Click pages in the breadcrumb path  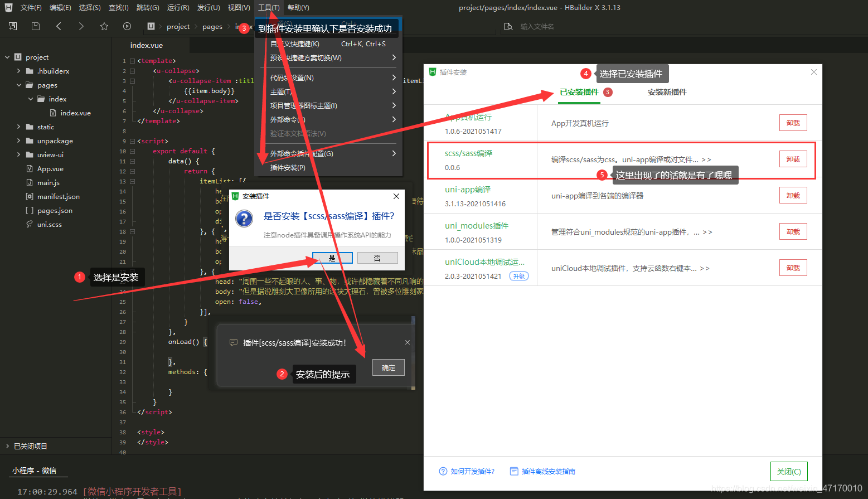(x=212, y=26)
